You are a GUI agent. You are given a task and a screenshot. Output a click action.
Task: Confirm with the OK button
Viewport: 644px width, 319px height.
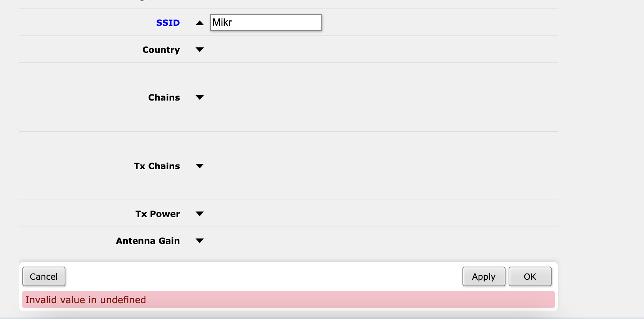(530, 277)
